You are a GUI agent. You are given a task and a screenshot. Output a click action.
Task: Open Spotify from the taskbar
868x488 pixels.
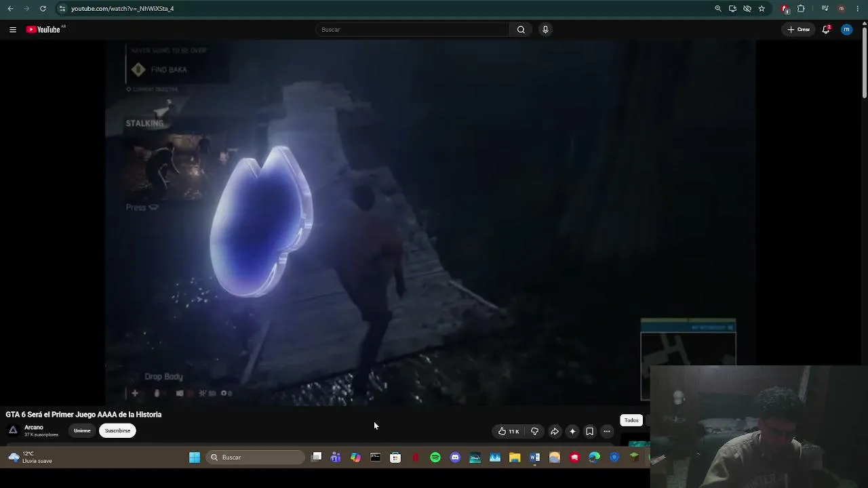point(435,457)
